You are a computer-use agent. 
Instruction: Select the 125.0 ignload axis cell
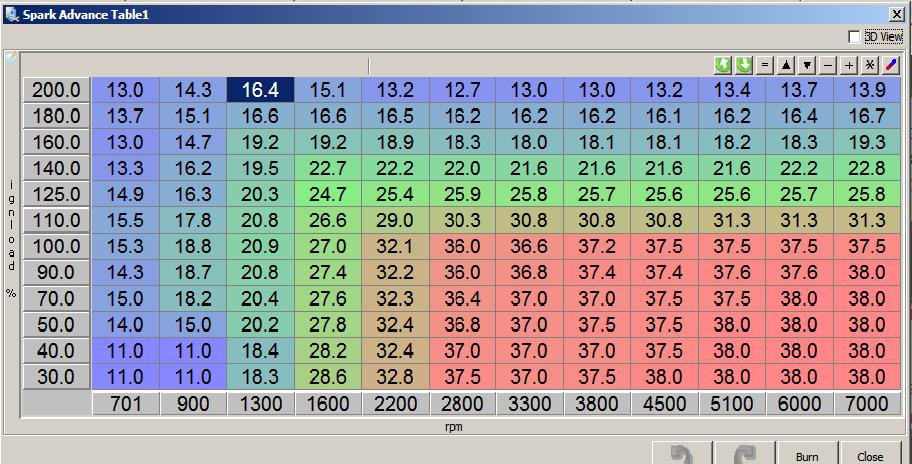(x=56, y=194)
